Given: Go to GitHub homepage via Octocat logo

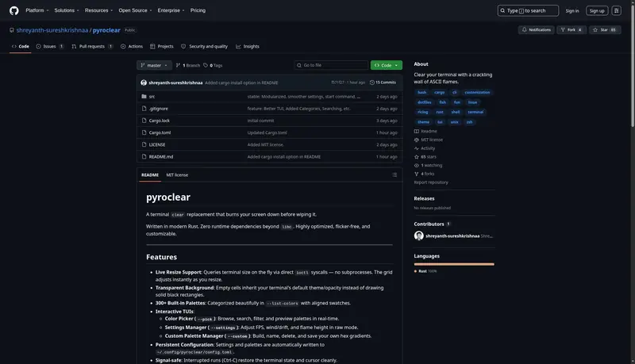Looking at the screenshot, I should click(14, 10).
